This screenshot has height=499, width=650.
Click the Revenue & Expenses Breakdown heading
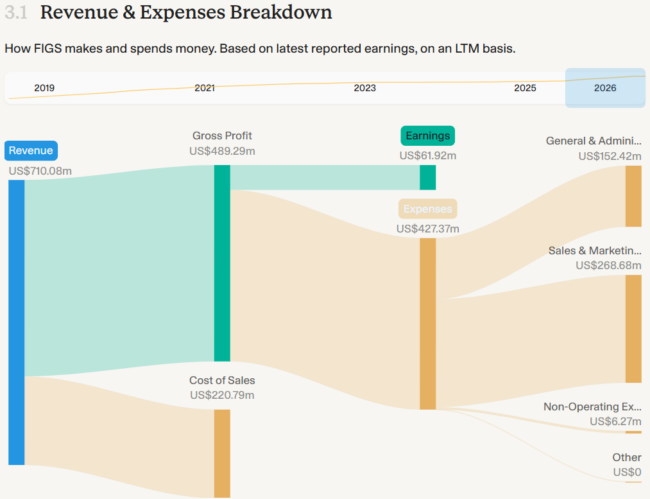click(186, 12)
